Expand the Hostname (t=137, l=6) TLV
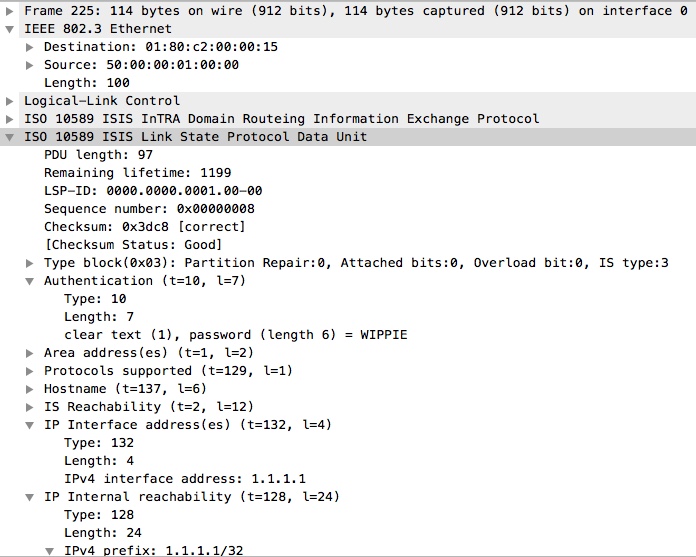 [x=30, y=389]
